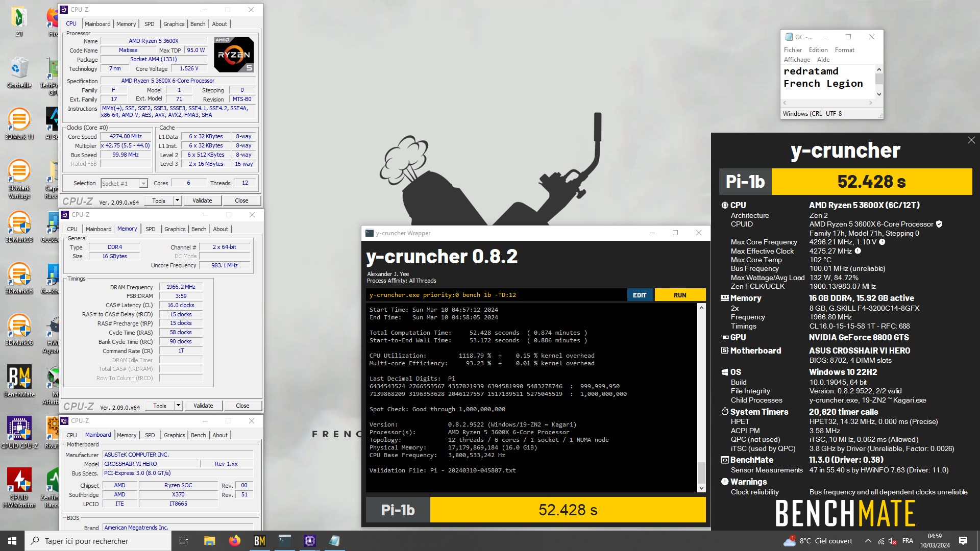Open the Format menu in Notepad
The width and height of the screenshot is (980, 551).
tap(844, 50)
